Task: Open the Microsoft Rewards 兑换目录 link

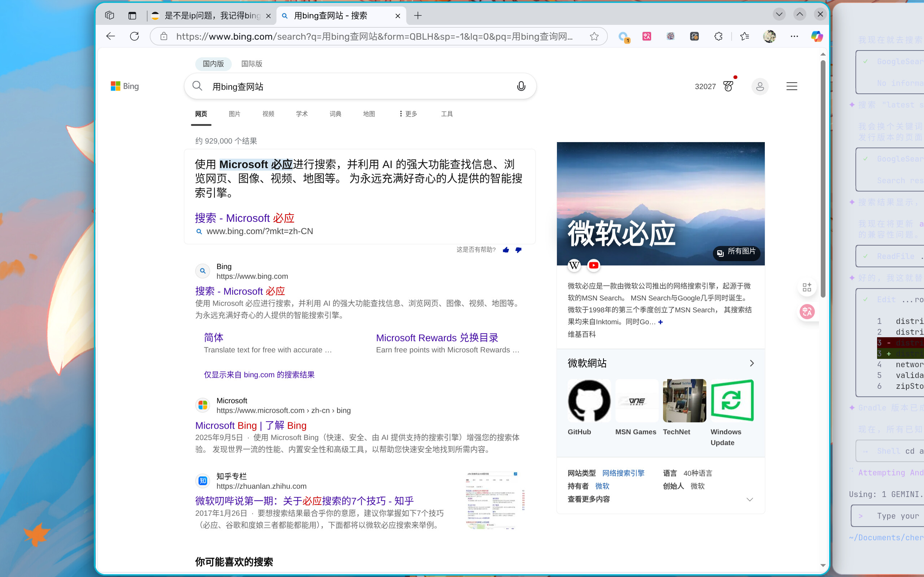Action: point(437,338)
